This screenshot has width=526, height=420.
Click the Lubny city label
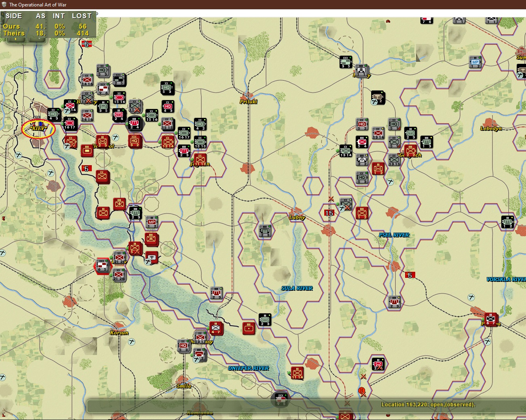click(x=297, y=217)
